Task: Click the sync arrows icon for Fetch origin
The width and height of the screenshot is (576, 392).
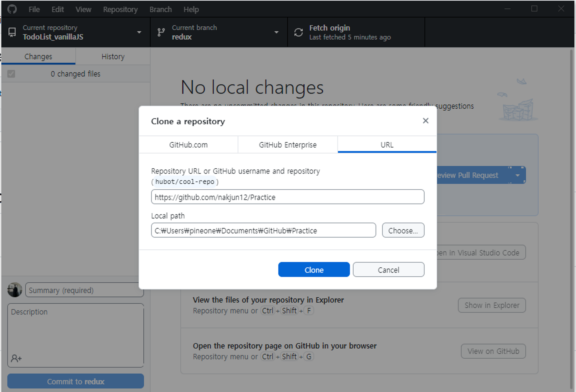Action: click(x=299, y=32)
